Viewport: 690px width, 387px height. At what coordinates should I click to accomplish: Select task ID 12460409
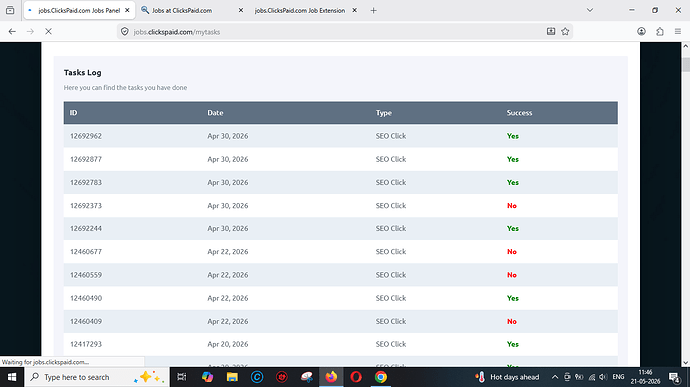tap(86, 321)
